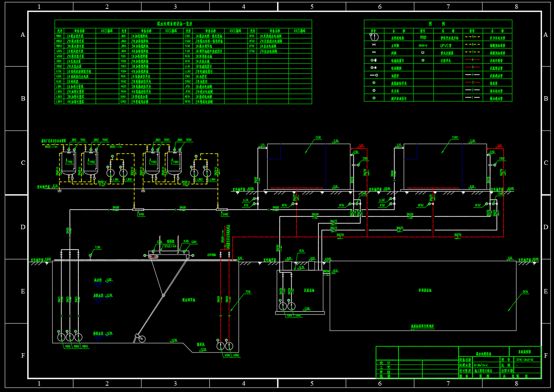Click the CG01 treatment tank label
The image size is (554, 392).
coord(318,138)
